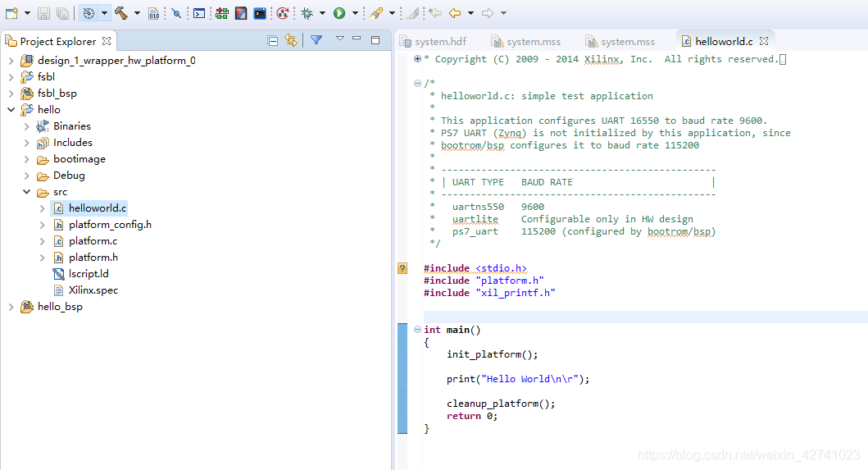Click the skip breakpoints icon
This screenshot has height=470, width=868.
coord(176,13)
